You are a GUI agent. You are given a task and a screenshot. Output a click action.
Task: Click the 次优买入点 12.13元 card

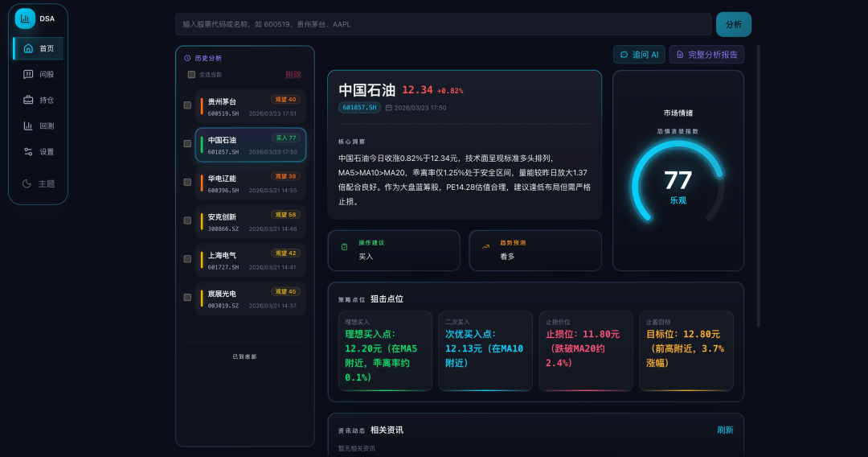pos(485,351)
